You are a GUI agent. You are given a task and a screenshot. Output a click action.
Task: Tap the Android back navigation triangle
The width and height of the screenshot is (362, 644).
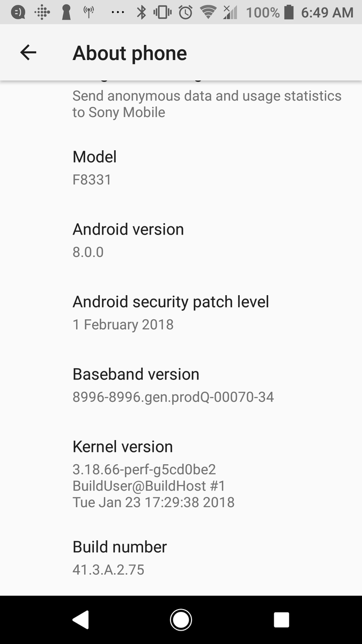tap(80, 620)
